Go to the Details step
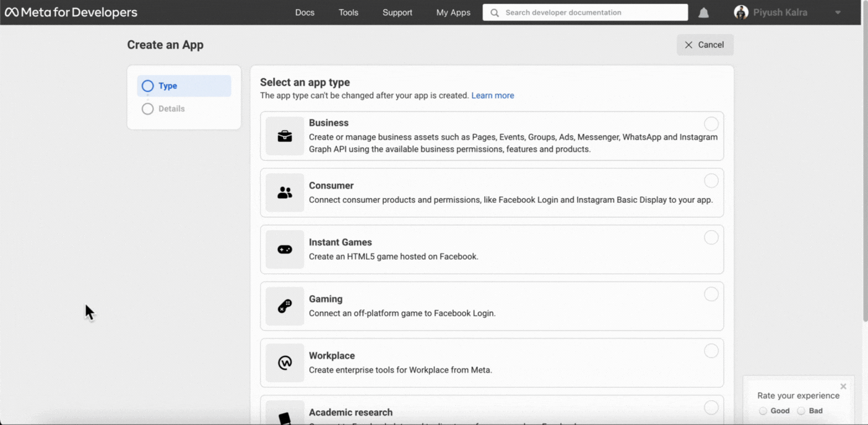The image size is (868, 425). point(171,109)
